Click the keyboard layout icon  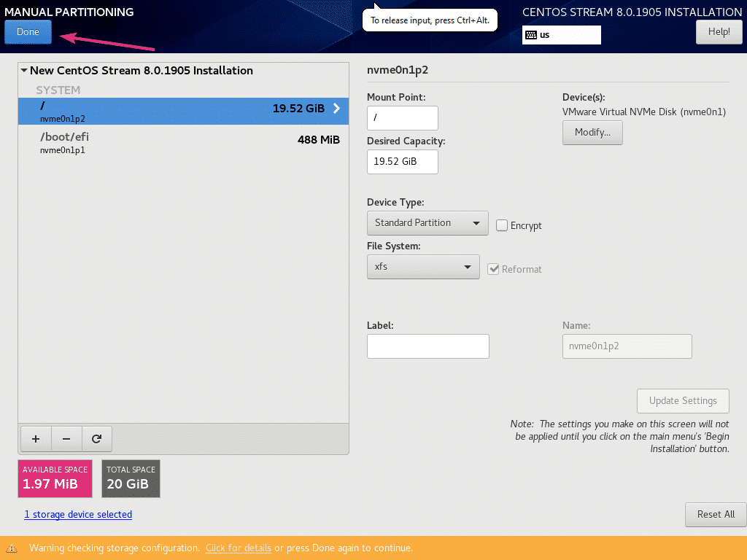[531, 35]
